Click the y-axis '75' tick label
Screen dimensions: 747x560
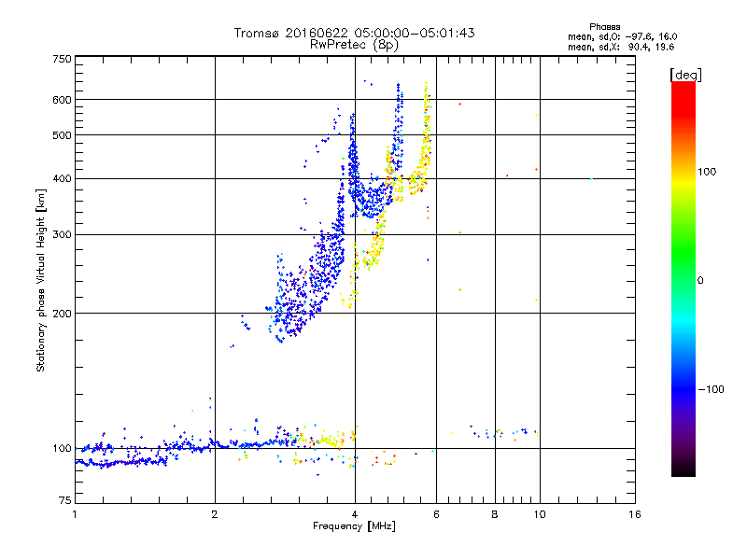click(x=65, y=500)
